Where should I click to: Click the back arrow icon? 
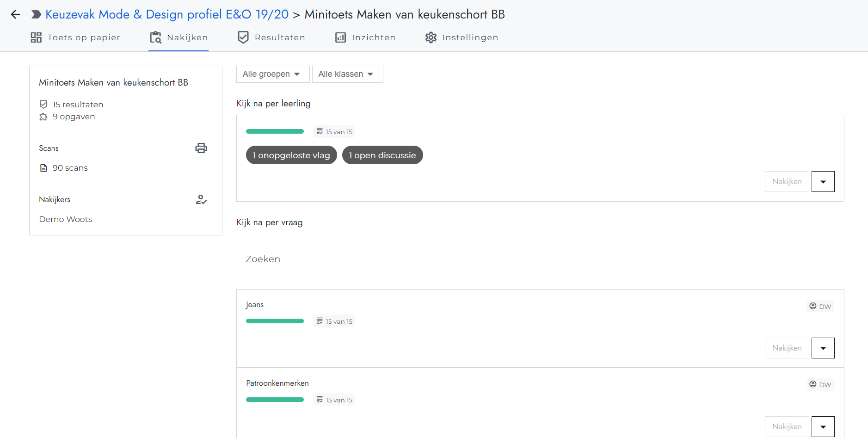pos(15,14)
